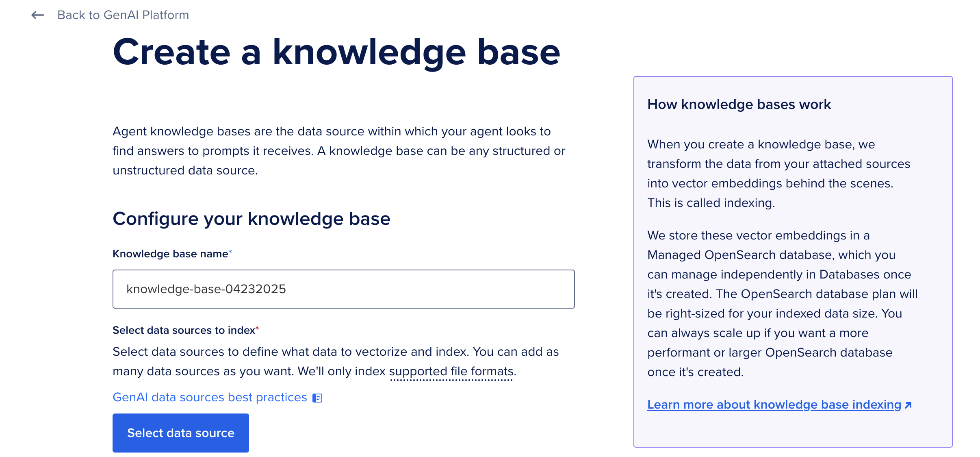Open GenAI data sources best practices link
Viewport: 980px width, 457px height.
coord(210,397)
